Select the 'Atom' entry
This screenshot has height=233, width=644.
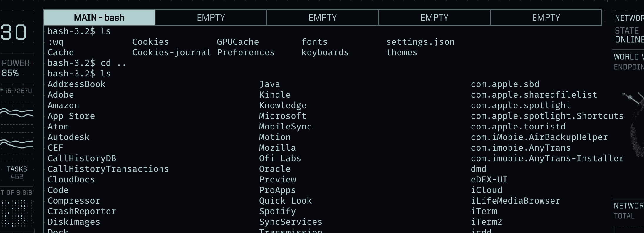[x=58, y=127]
